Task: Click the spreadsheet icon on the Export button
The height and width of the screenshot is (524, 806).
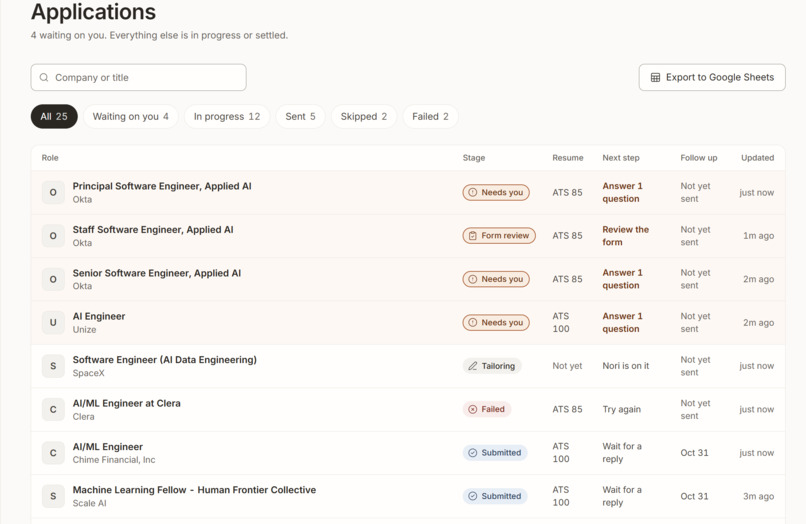Action: 655,78
